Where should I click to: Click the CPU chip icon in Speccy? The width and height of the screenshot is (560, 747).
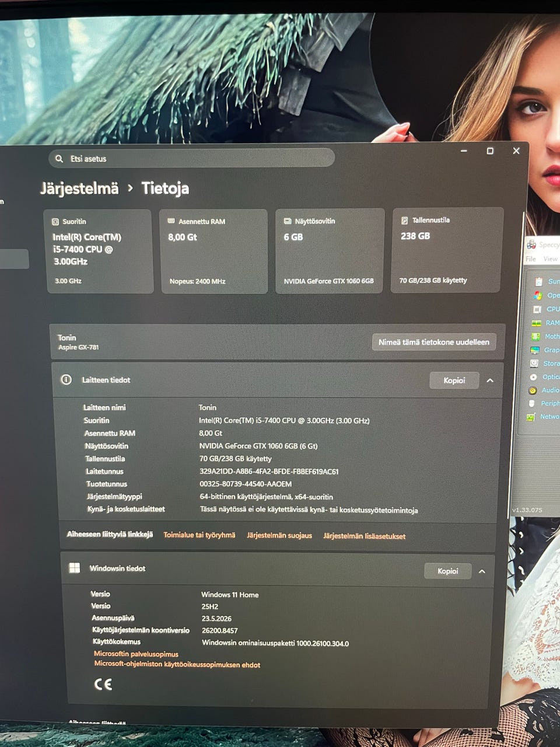point(537,309)
